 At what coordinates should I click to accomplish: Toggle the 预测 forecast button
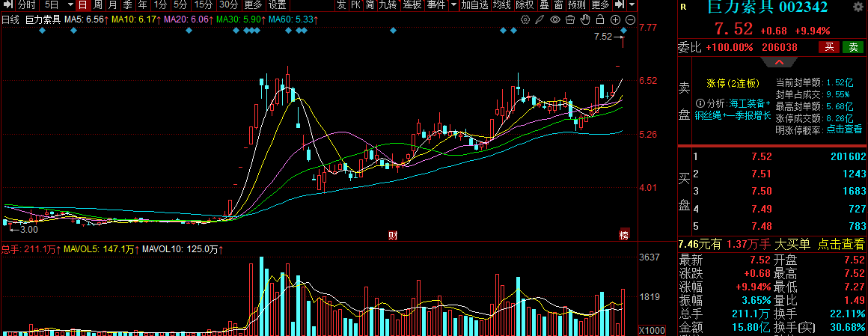(577, 5)
